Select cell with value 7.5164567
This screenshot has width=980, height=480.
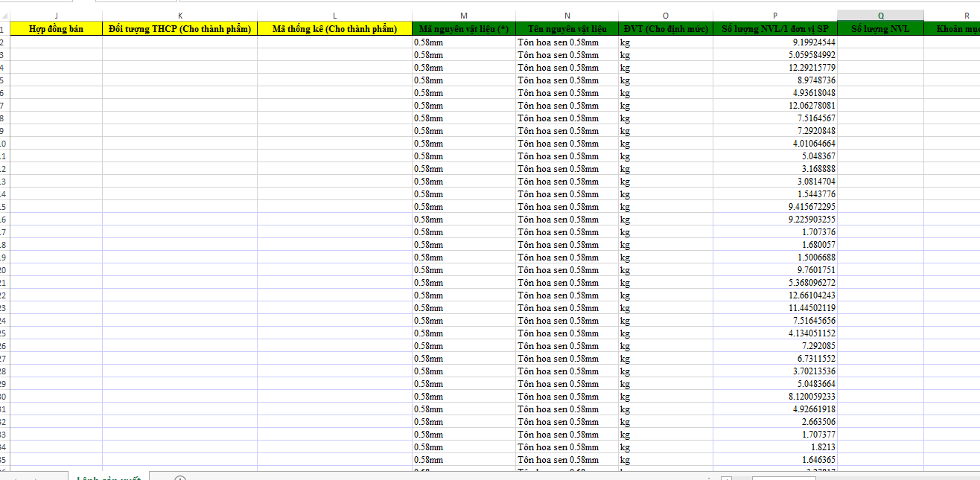point(775,118)
